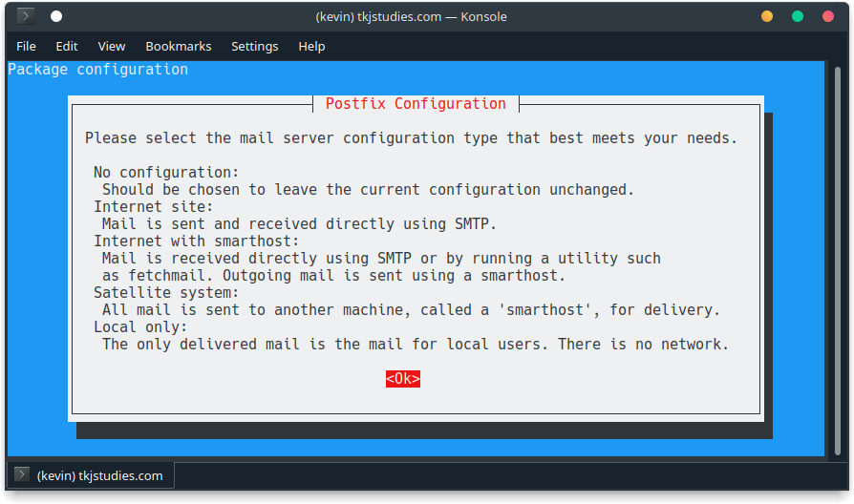This screenshot has height=504, width=854.
Task: Click the 'Satellite system:' label
Action: pyautogui.click(x=166, y=293)
